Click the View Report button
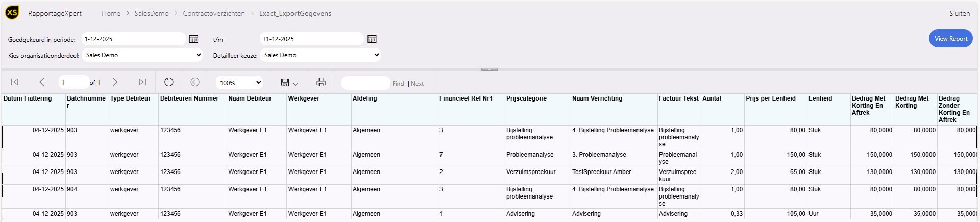This screenshot has height=222, width=980. pyautogui.click(x=950, y=39)
